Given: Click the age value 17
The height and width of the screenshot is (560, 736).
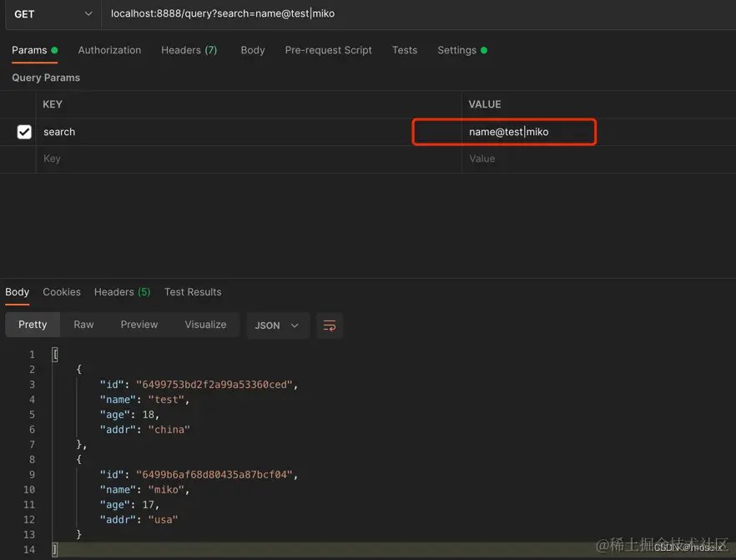Looking at the screenshot, I should [149, 505].
